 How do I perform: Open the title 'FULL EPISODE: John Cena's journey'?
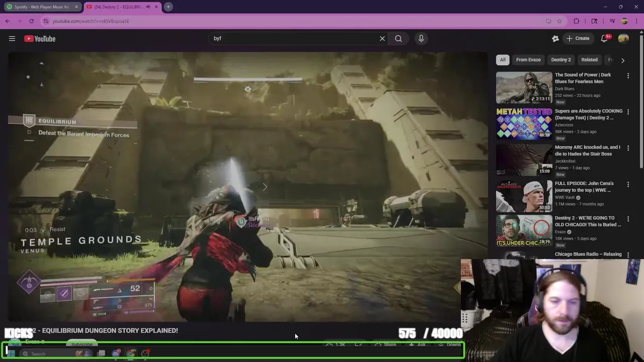click(x=583, y=187)
